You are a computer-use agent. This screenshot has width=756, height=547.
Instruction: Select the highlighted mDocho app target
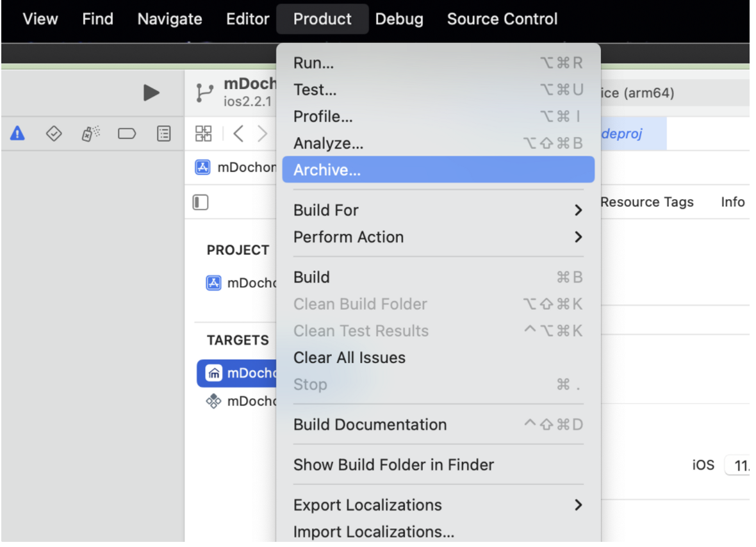point(237,373)
